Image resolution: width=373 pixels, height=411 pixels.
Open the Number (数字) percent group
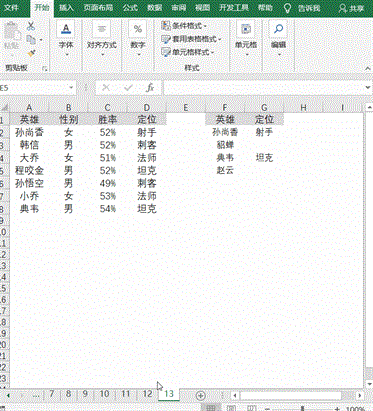coord(138,38)
